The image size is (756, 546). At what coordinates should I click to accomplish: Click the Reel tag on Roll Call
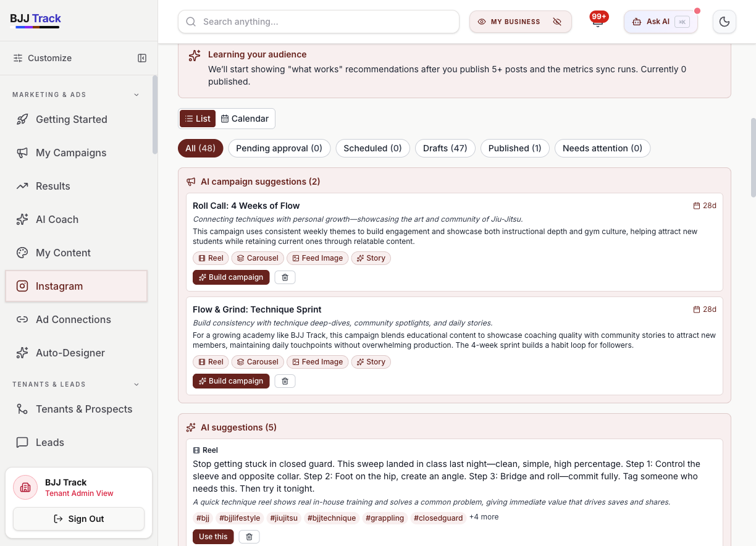coord(211,258)
